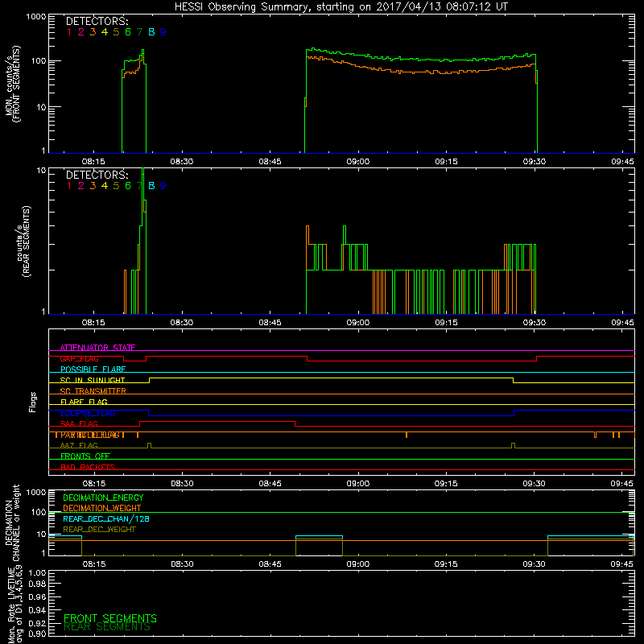Viewport: 644px width, 644px height.
Task: Click the 0.94 tick on the livetime y-axis
Action: (37, 609)
